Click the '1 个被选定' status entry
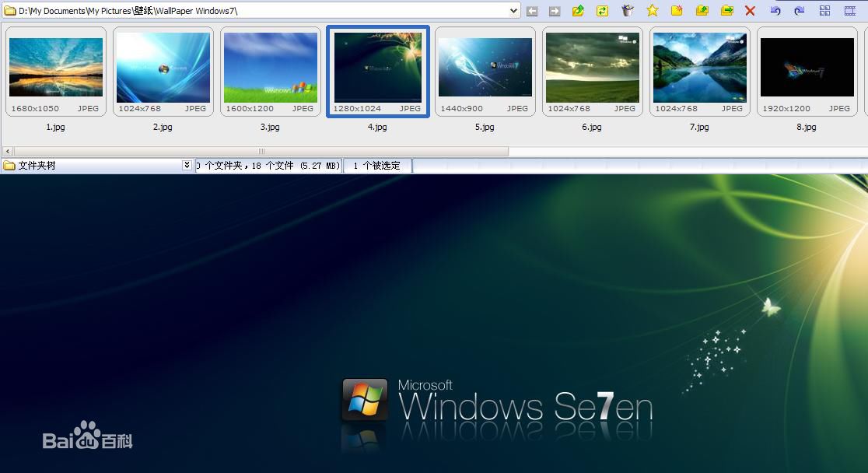Screen dimensions: 868x473 [377, 166]
